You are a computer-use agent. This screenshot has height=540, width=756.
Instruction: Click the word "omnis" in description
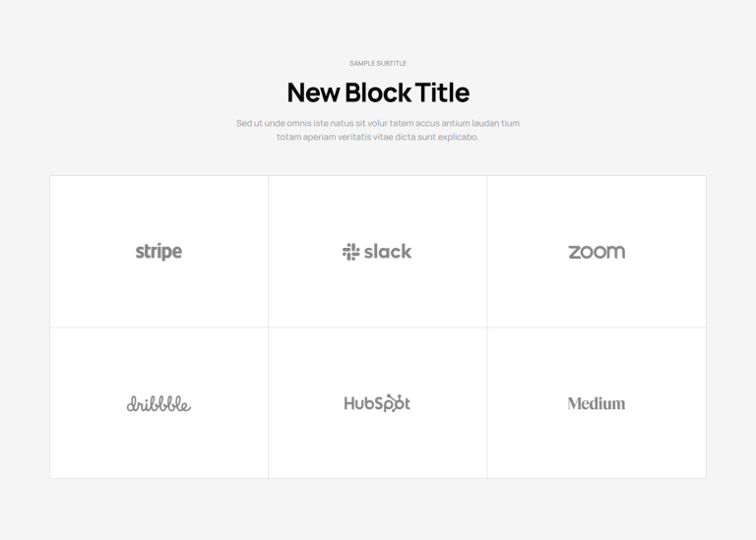coord(292,123)
